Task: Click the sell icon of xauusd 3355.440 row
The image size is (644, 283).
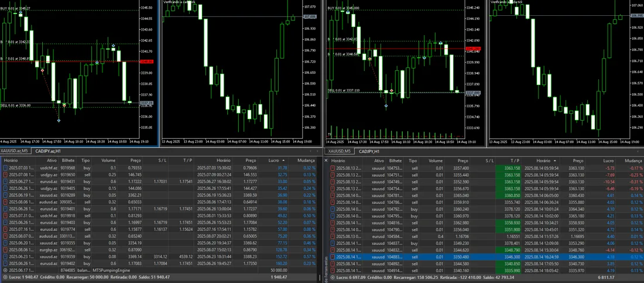Action: point(333,175)
